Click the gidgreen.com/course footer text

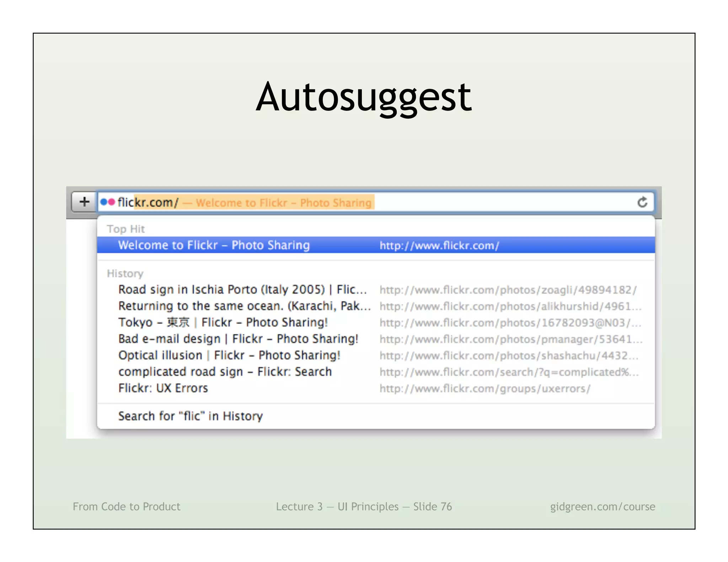[x=603, y=506]
